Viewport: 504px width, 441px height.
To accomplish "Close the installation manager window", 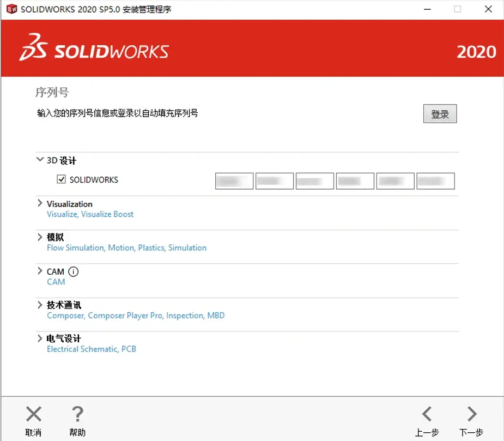I will click(488, 9).
